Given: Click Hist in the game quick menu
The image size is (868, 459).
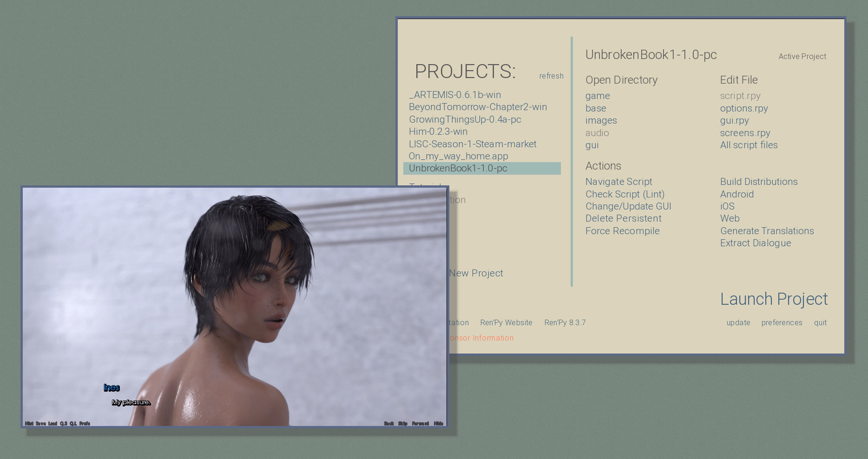Looking at the screenshot, I should click(29, 423).
